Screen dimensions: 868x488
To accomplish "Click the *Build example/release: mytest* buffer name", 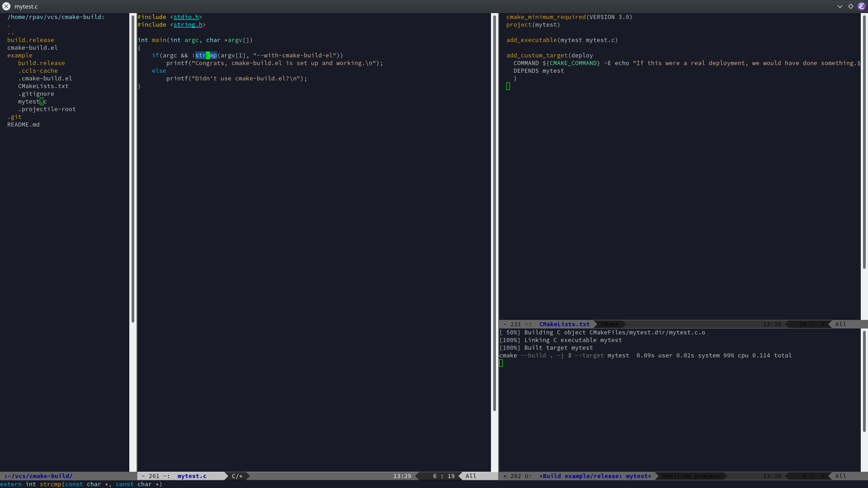I will pos(595,476).
